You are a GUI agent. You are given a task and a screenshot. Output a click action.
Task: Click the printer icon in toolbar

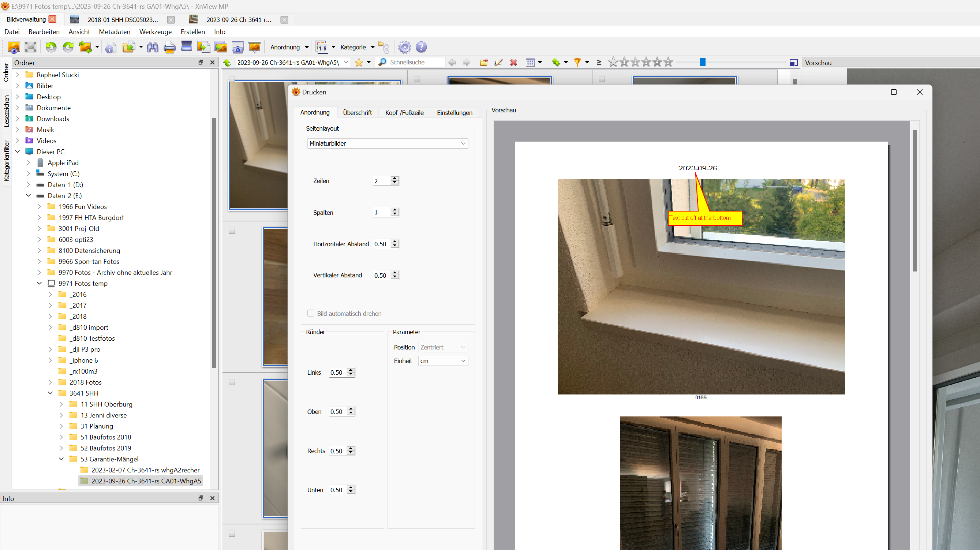pyautogui.click(x=169, y=47)
